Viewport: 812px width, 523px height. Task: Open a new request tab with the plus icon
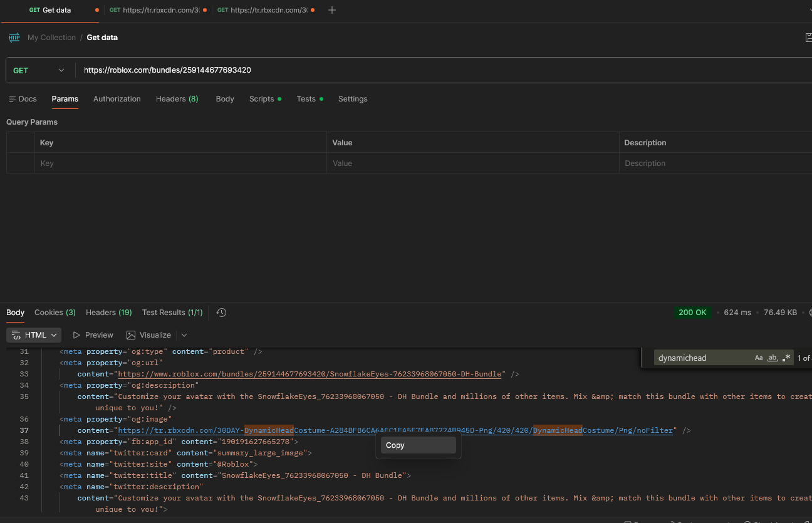[x=332, y=10]
